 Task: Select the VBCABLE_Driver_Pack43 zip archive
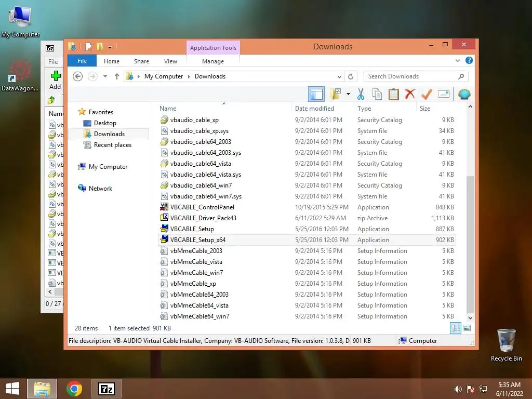coord(307,218)
